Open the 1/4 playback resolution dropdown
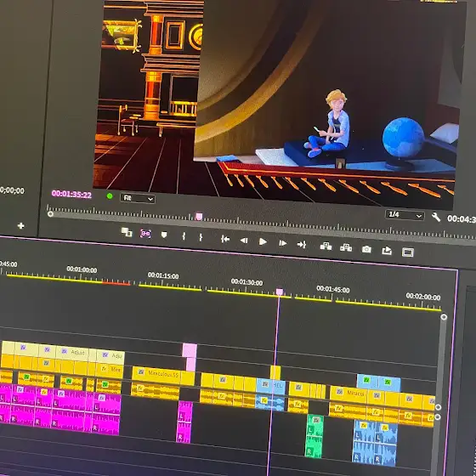The width and height of the screenshot is (476, 476). click(x=405, y=215)
